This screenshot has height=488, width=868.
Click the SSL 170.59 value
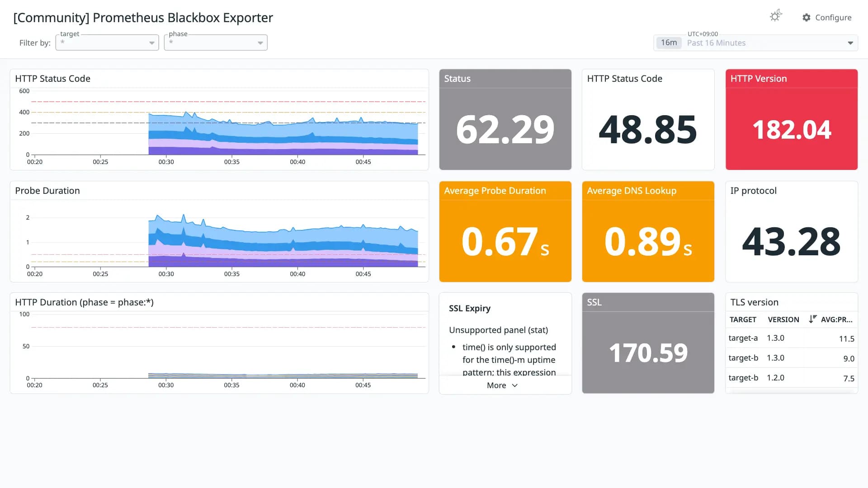[x=648, y=353]
